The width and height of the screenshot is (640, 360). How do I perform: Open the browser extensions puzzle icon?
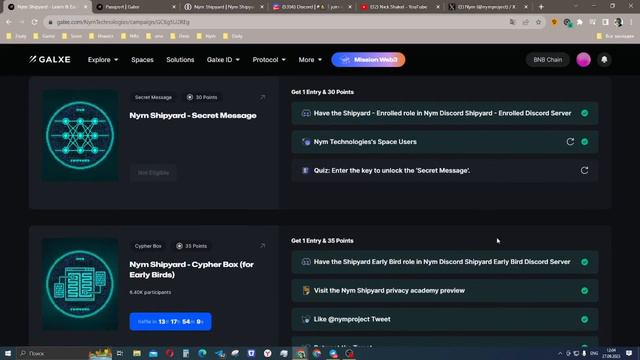point(580,22)
